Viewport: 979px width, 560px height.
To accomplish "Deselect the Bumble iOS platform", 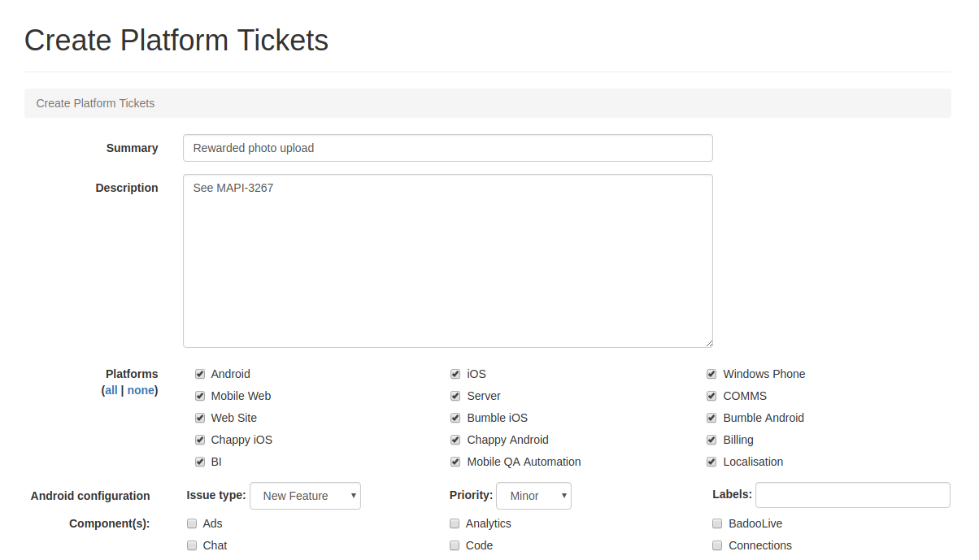I will click(456, 418).
